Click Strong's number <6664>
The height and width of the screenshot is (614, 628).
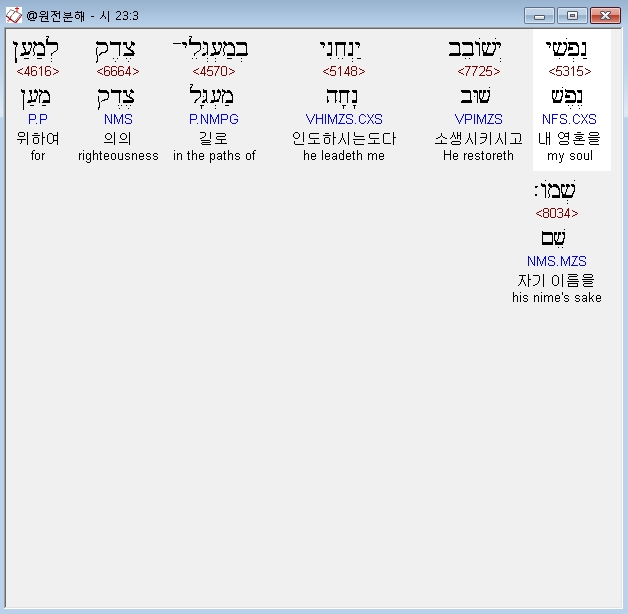point(118,71)
